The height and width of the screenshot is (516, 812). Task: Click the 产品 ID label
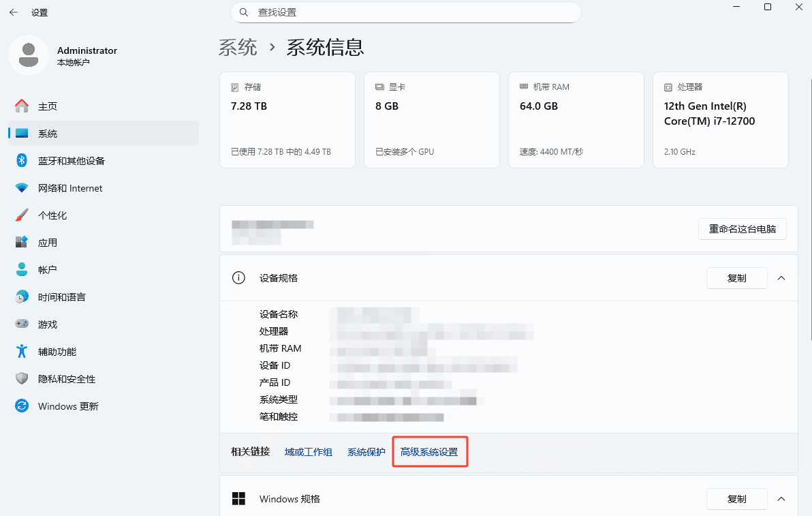click(x=275, y=382)
